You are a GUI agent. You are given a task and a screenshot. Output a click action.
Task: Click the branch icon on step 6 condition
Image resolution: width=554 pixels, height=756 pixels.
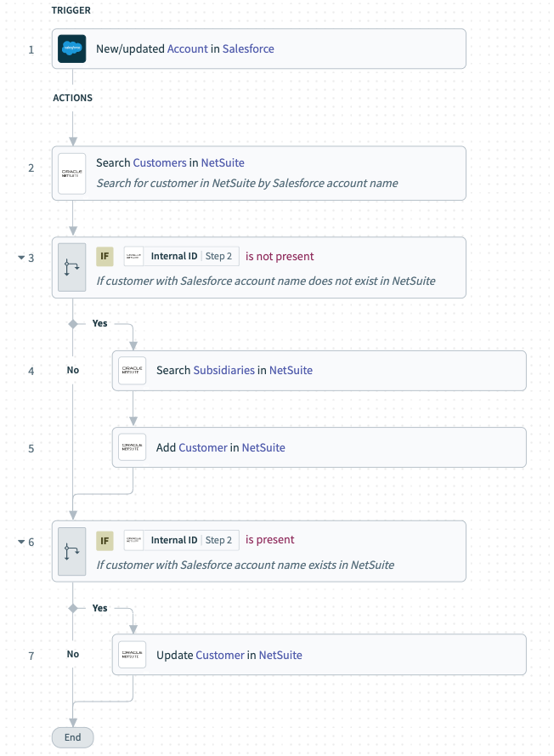tap(72, 551)
